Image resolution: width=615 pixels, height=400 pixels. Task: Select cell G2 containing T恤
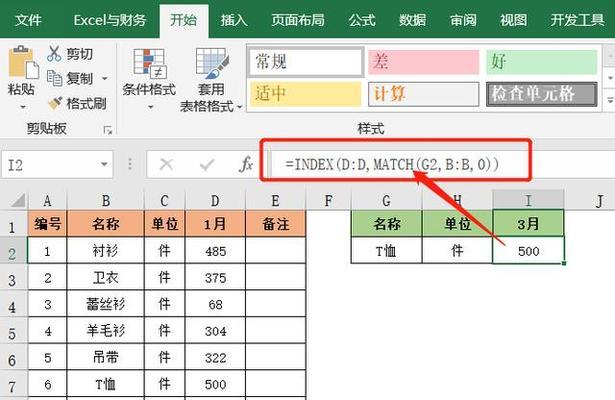[386, 250]
